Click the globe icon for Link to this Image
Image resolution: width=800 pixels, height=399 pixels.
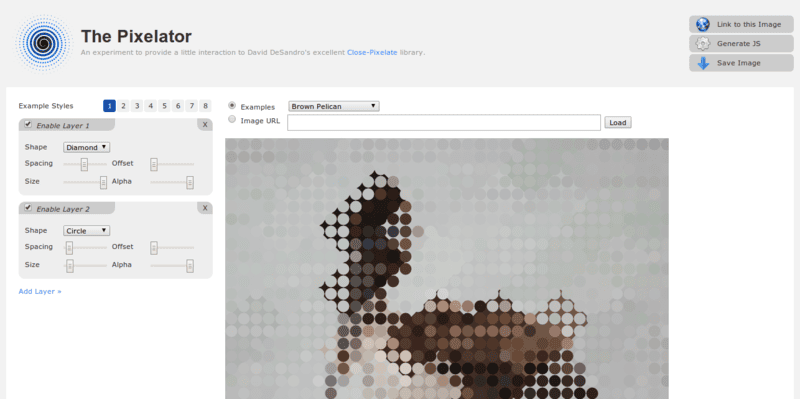(x=703, y=24)
